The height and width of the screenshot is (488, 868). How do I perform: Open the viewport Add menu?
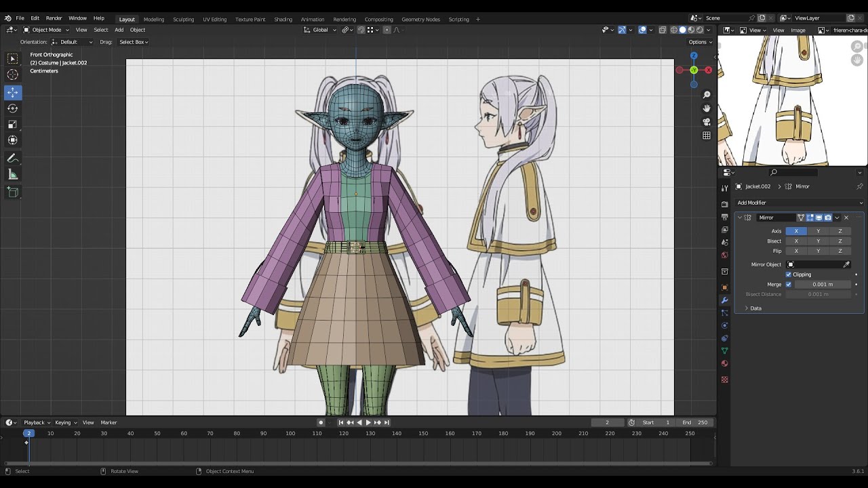119,30
